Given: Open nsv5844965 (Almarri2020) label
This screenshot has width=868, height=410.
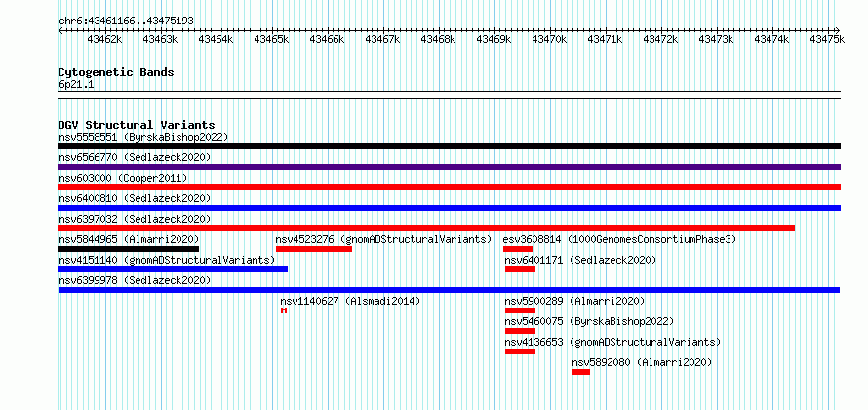Looking at the screenshot, I should (129, 239).
